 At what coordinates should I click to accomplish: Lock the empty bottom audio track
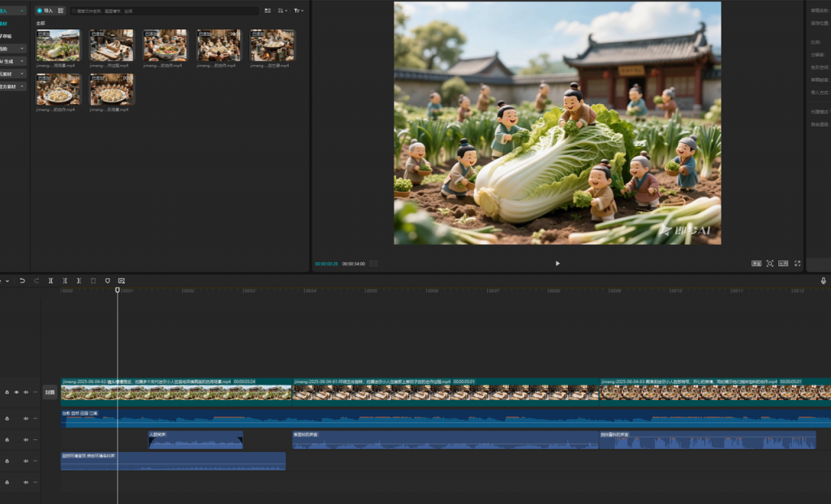[x=6, y=482]
